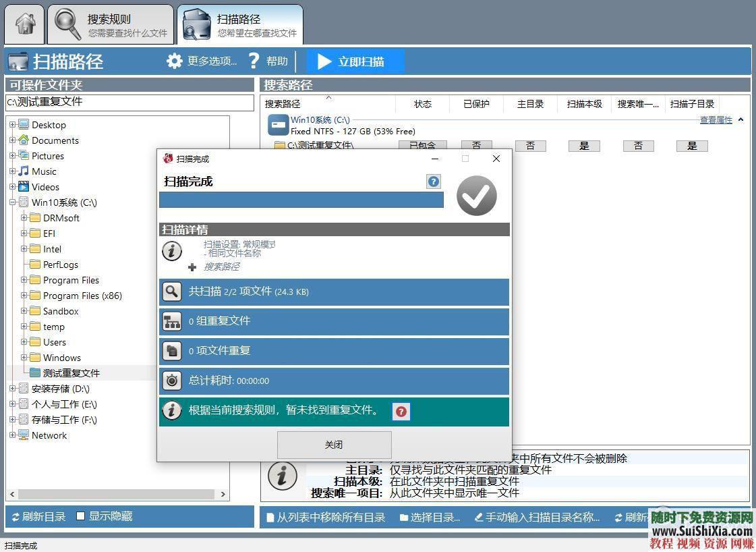Expand the Users folder in the tree

pyautogui.click(x=24, y=342)
